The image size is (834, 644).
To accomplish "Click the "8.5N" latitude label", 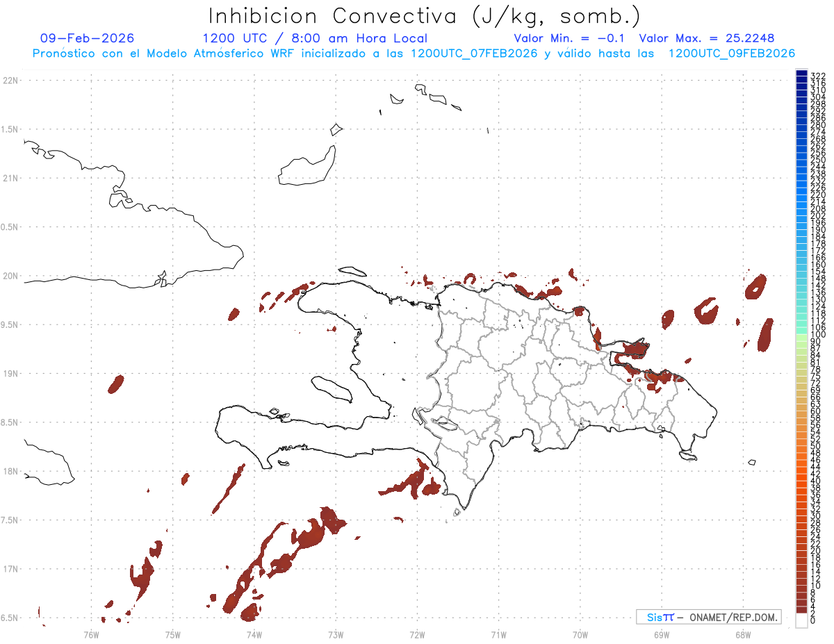I will tap(10, 422).
